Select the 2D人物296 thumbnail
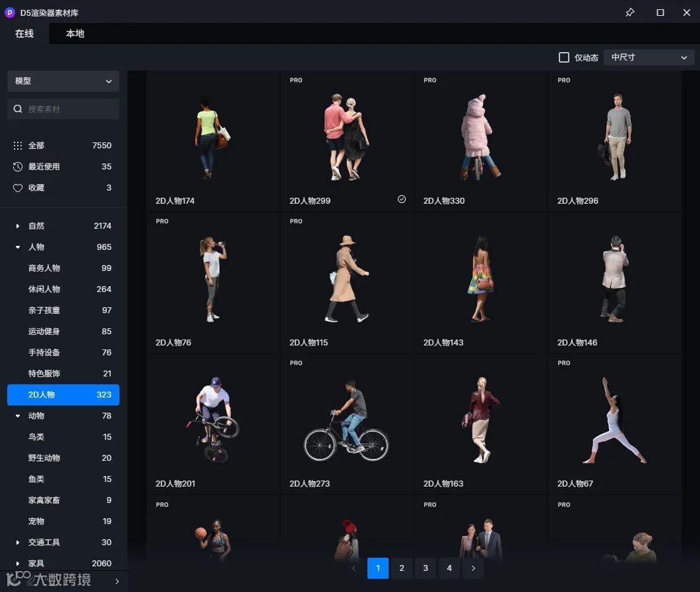This screenshot has height=592, width=700. (x=615, y=142)
